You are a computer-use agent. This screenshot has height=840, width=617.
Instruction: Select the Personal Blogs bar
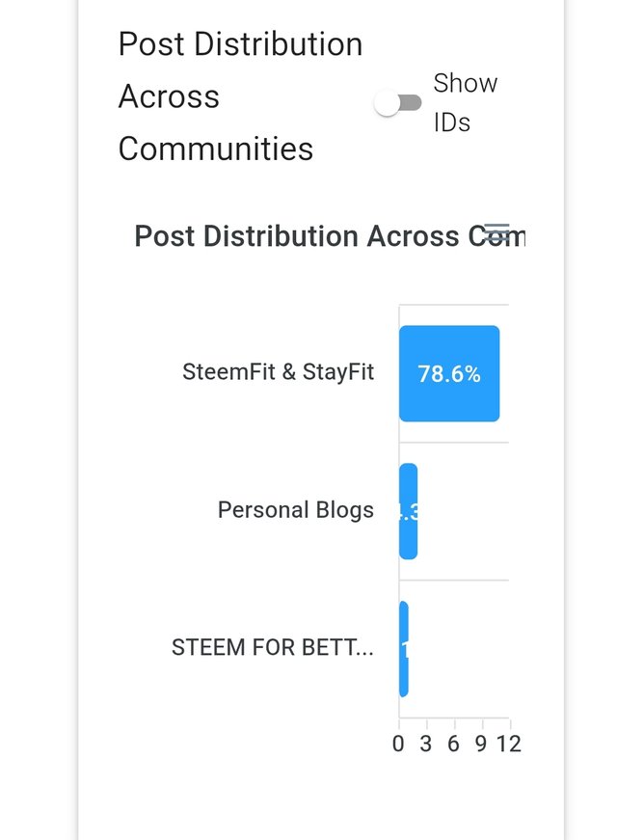point(408,511)
